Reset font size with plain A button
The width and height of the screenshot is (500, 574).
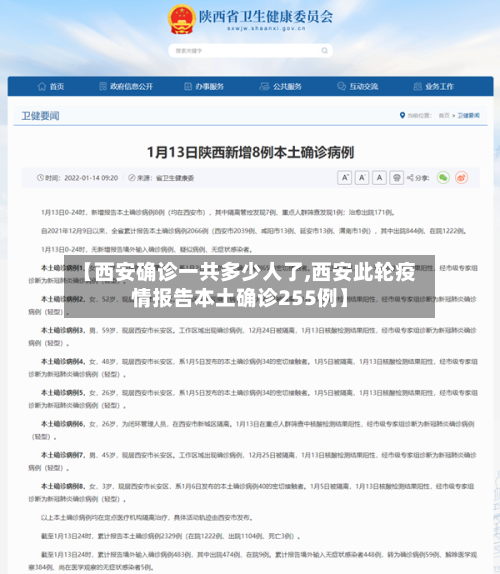[379, 178]
